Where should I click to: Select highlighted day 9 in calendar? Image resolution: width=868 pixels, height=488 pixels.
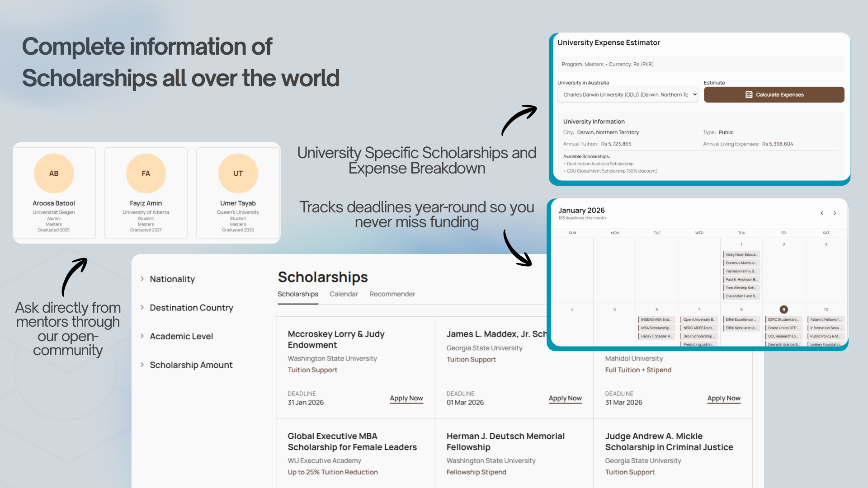(x=783, y=310)
